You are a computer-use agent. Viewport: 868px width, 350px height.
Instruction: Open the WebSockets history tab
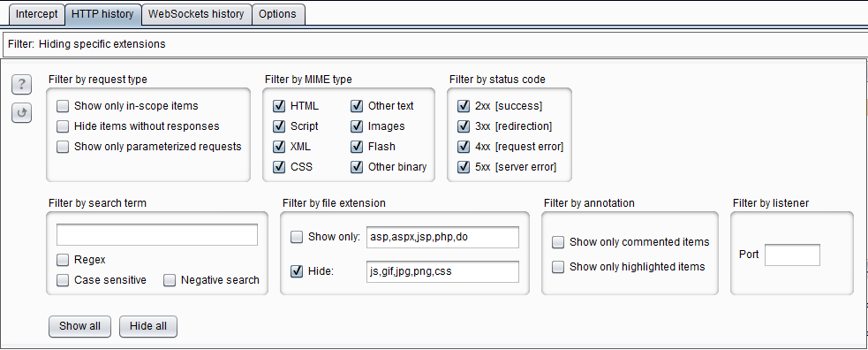coord(196,14)
